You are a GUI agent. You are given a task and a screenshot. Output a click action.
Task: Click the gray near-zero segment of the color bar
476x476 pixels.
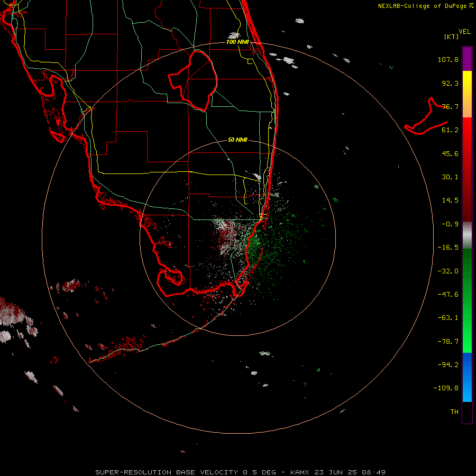coord(467,235)
